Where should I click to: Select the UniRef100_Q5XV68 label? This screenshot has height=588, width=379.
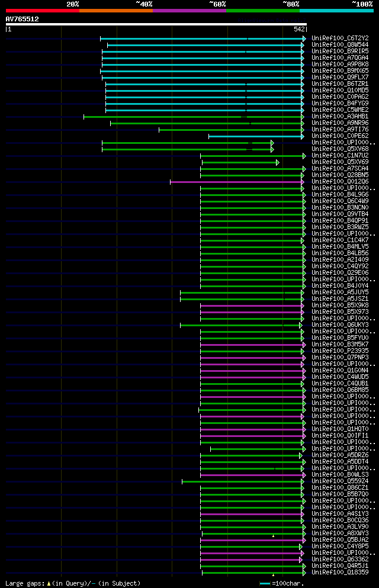coord(340,149)
